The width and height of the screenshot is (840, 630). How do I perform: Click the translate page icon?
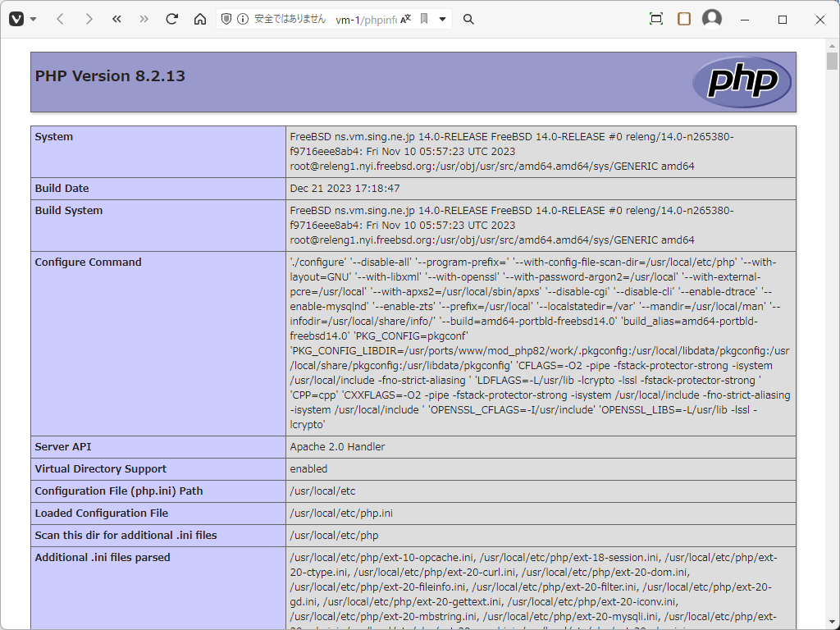(405, 20)
